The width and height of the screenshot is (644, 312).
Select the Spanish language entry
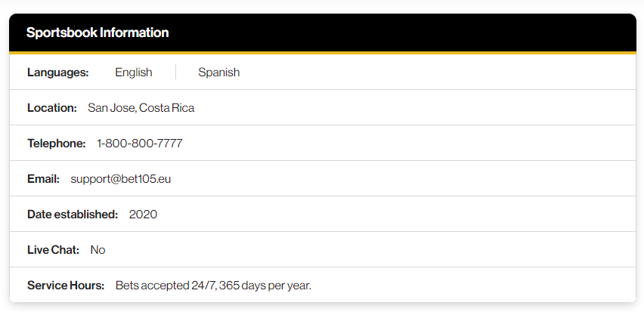pyautogui.click(x=219, y=73)
